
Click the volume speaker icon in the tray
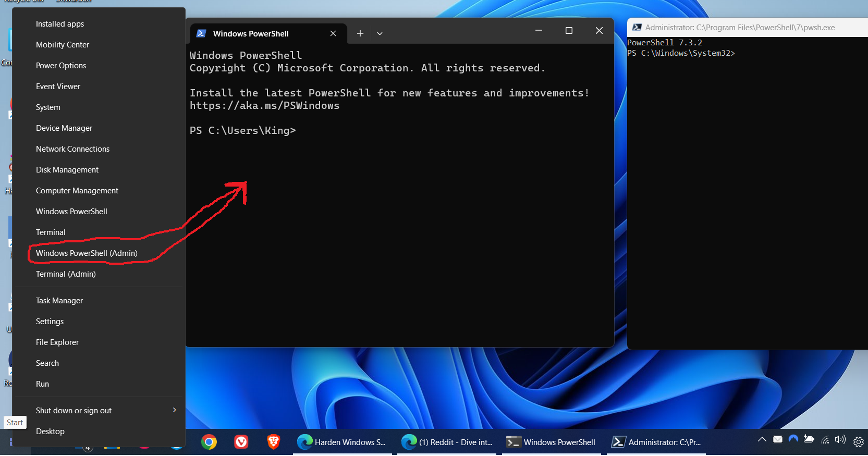[x=840, y=440]
